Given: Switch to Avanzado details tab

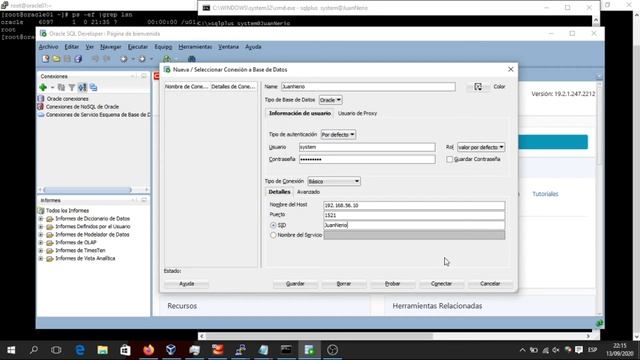Looking at the screenshot, I should [x=308, y=192].
